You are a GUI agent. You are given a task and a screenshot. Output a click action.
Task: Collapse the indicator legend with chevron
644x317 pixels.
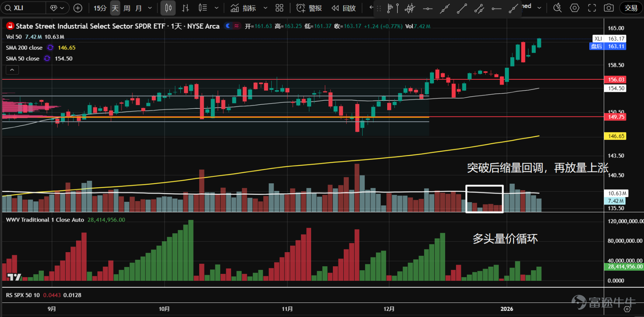click(12, 70)
